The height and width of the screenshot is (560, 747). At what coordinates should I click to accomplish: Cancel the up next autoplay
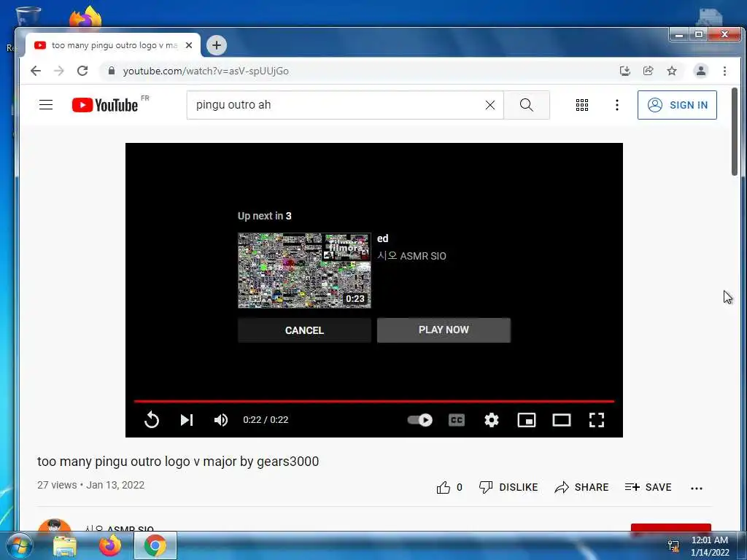point(304,330)
